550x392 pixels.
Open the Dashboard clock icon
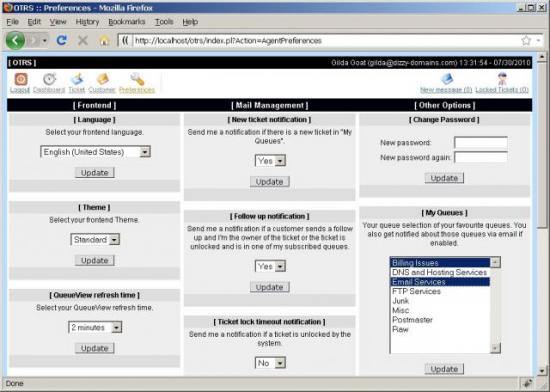pyautogui.click(x=49, y=79)
